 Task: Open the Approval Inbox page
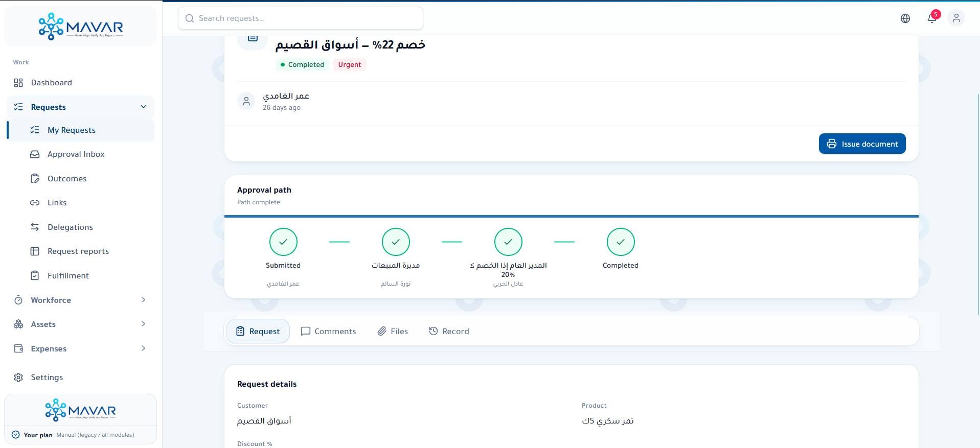(x=81, y=154)
